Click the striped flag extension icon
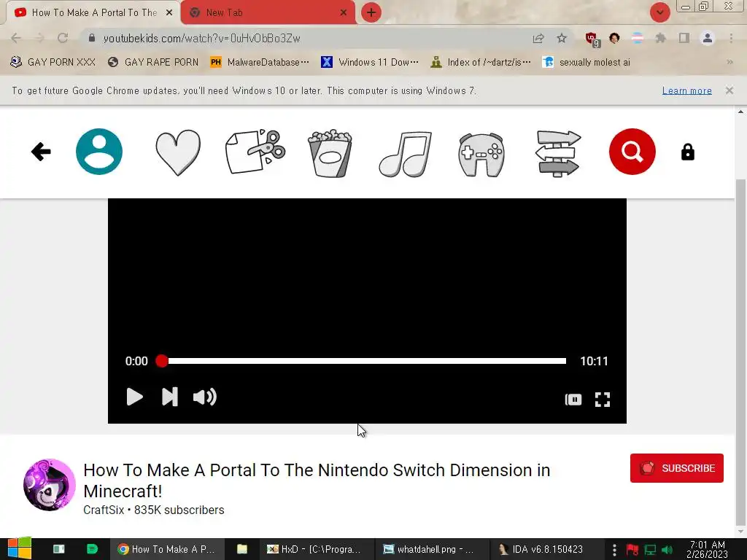The image size is (747, 560). click(638, 38)
